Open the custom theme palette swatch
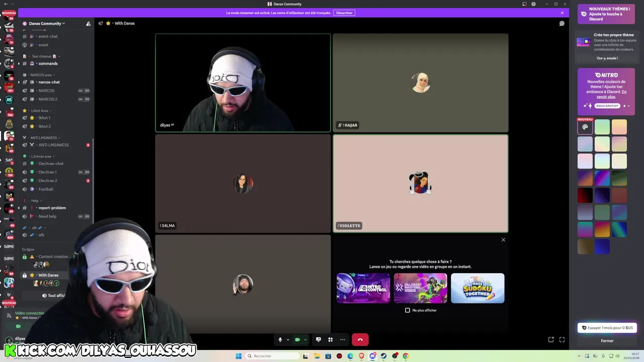This screenshot has height=362, width=644. point(585,127)
